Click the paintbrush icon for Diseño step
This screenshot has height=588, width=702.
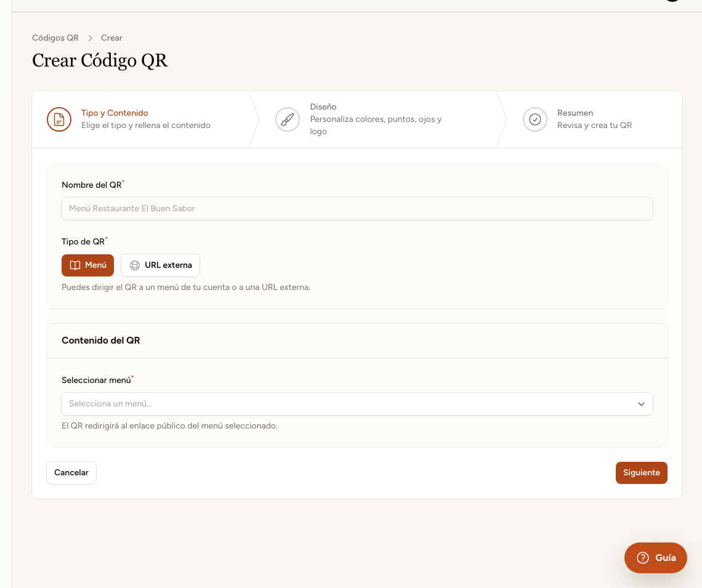[x=288, y=119]
